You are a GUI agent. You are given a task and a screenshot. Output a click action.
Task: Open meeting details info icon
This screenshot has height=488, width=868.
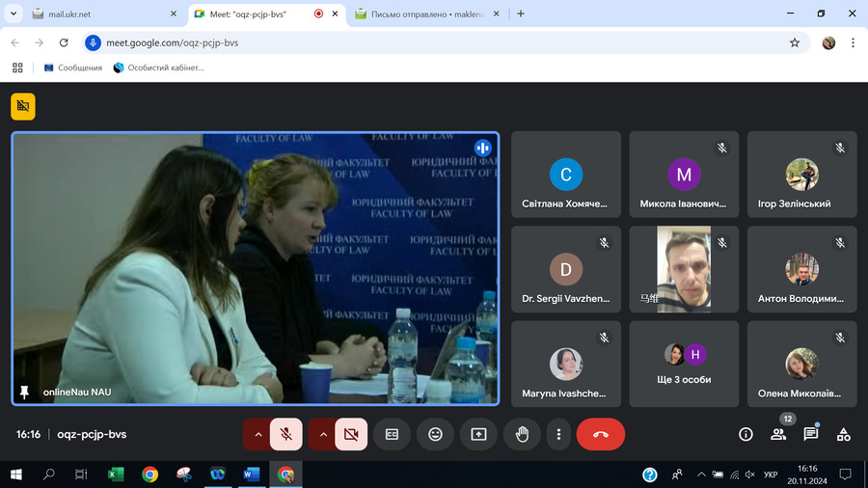[x=746, y=435]
